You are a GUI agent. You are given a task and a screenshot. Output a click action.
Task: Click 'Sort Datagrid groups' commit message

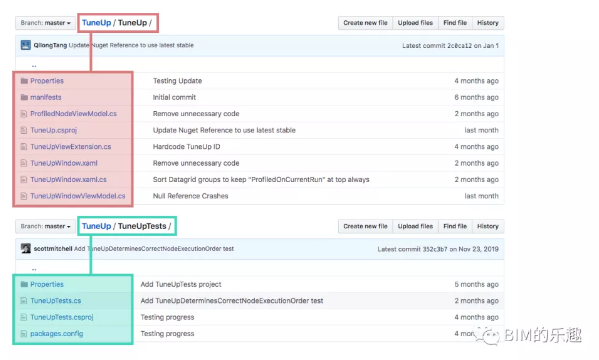[261, 179]
